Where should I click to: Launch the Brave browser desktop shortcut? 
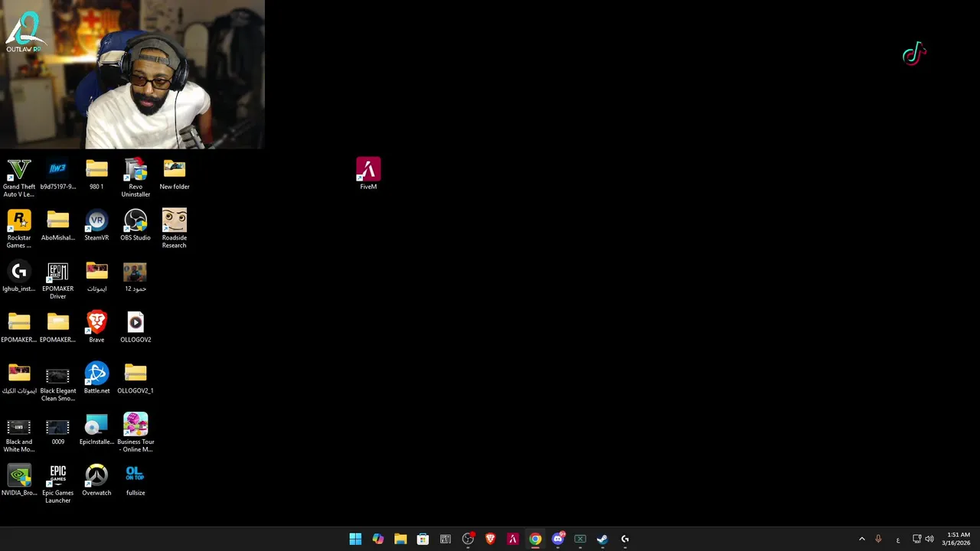[x=96, y=328]
